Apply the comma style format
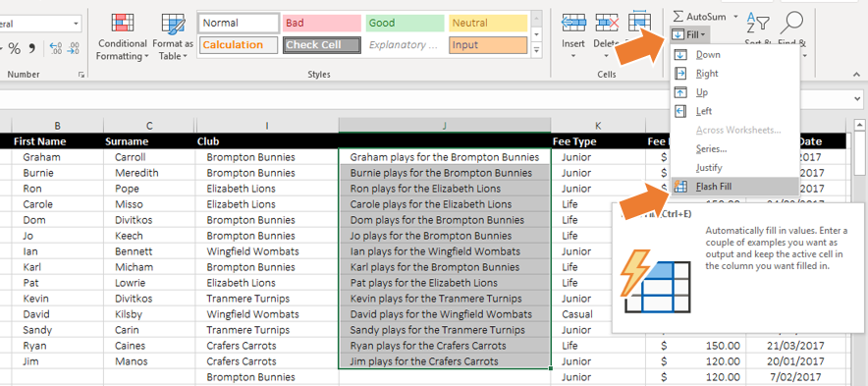The height and width of the screenshot is (386, 868). 31,49
